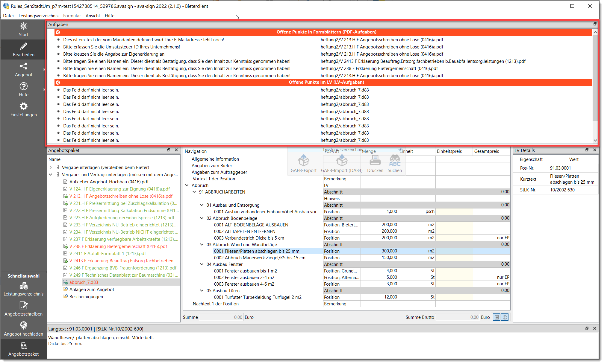Collapse 05 Ausbau Türen section

(202, 291)
